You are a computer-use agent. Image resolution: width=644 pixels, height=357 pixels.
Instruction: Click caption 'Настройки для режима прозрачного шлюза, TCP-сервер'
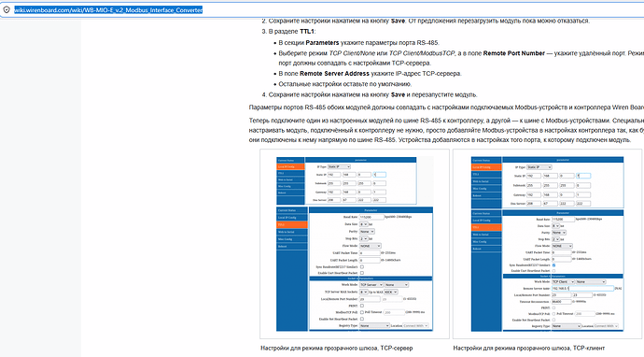[336, 348]
